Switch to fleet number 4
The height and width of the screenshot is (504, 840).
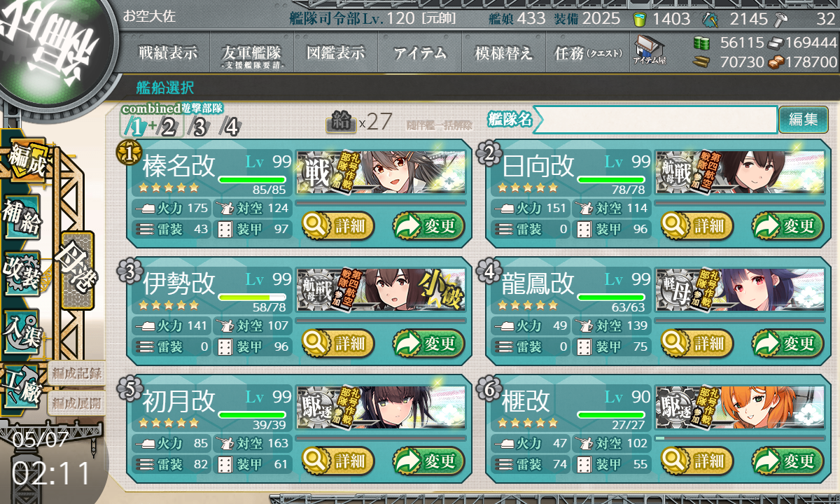[x=230, y=127]
